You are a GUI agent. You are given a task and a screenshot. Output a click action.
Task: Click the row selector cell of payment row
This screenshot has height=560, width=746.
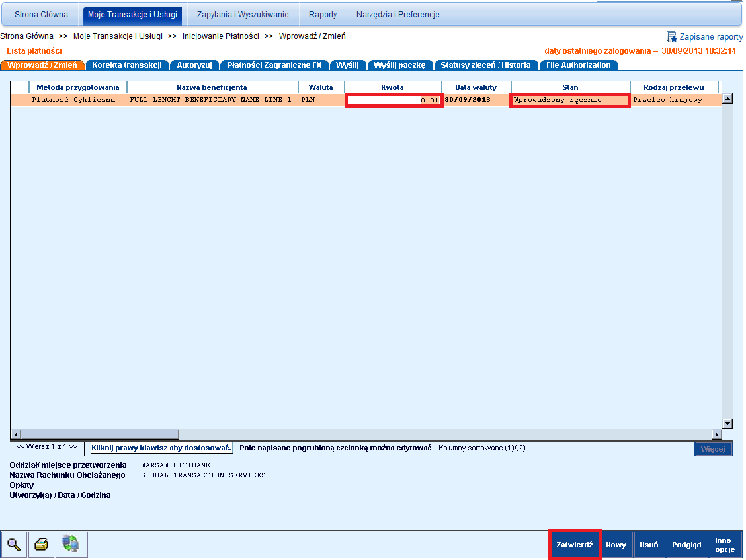19,99
